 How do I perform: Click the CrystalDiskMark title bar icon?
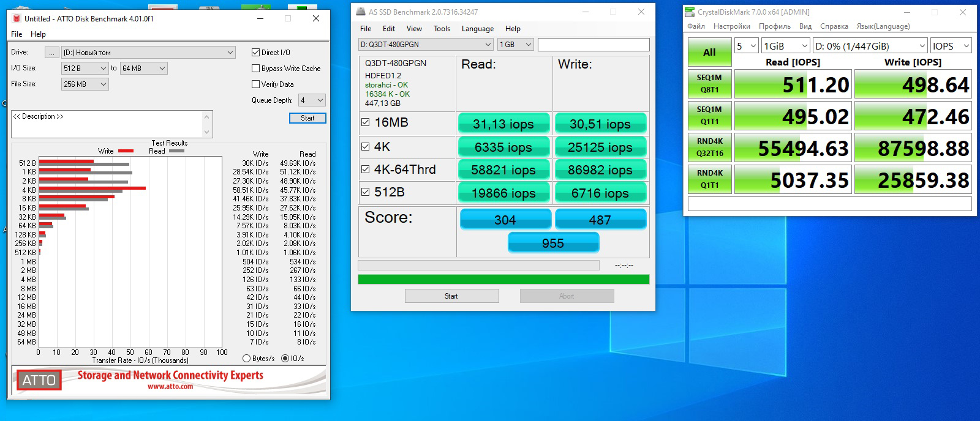point(690,12)
